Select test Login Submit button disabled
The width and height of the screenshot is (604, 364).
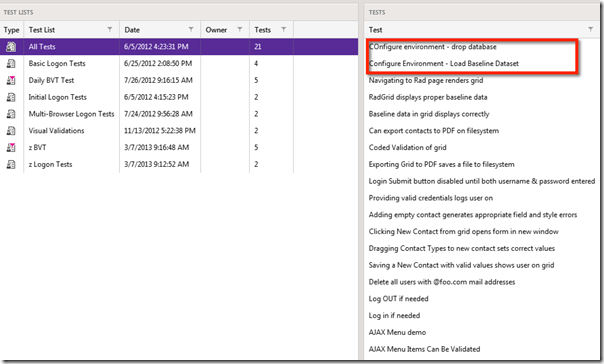(x=482, y=181)
